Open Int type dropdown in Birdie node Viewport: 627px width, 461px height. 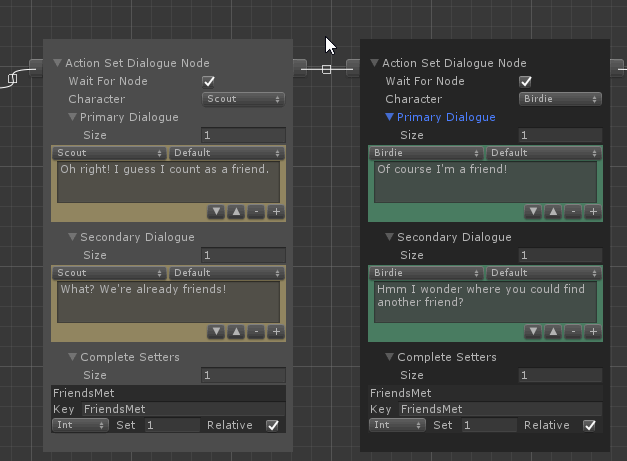coord(397,425)
